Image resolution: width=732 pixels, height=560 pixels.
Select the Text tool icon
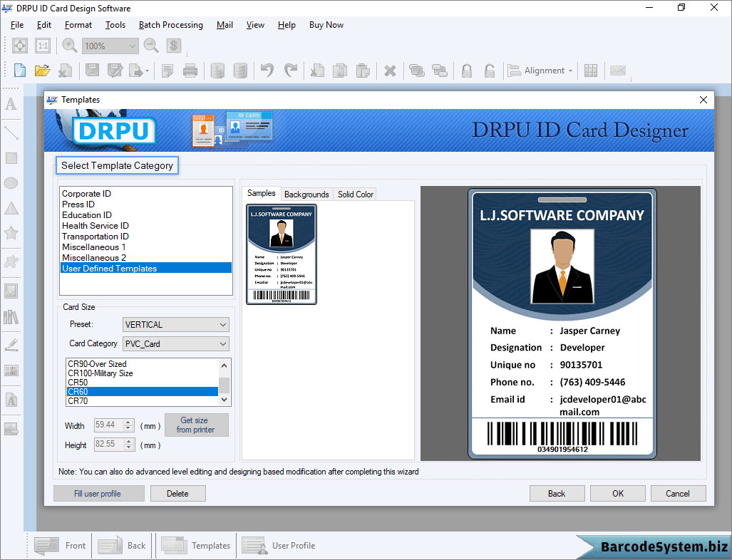click(11, 103)
